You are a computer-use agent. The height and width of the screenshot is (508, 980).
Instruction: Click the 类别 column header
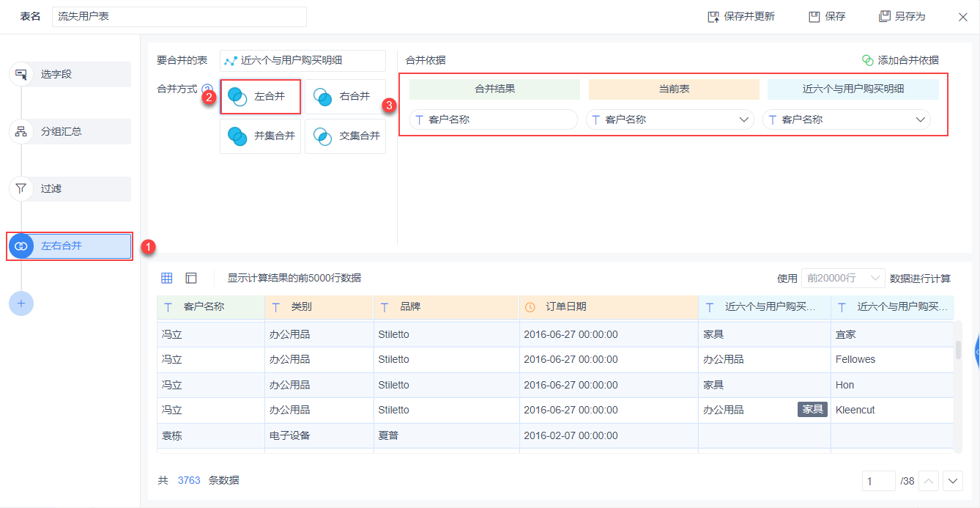tap(319, 307)
